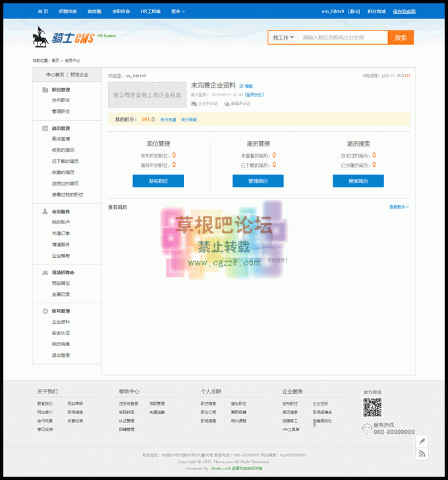This screenshot has height=480, width=448.
Task: Click the 退出 logout link in header
Action: coord(354,11)
